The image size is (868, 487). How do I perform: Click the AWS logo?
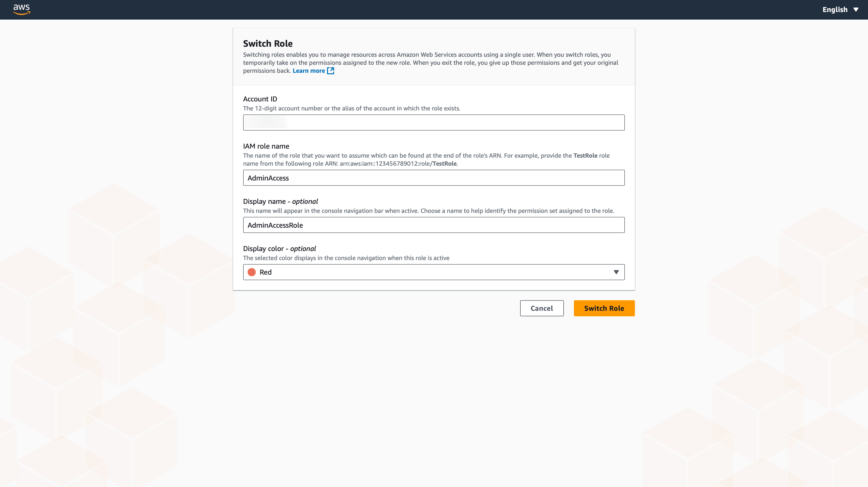coord(22,9)
